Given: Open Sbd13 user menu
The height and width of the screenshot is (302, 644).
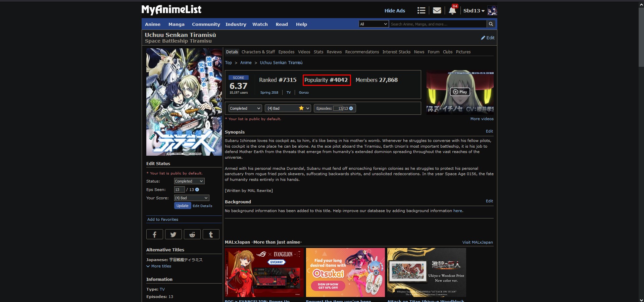Looking at the screenshot, I should point(474,11).
